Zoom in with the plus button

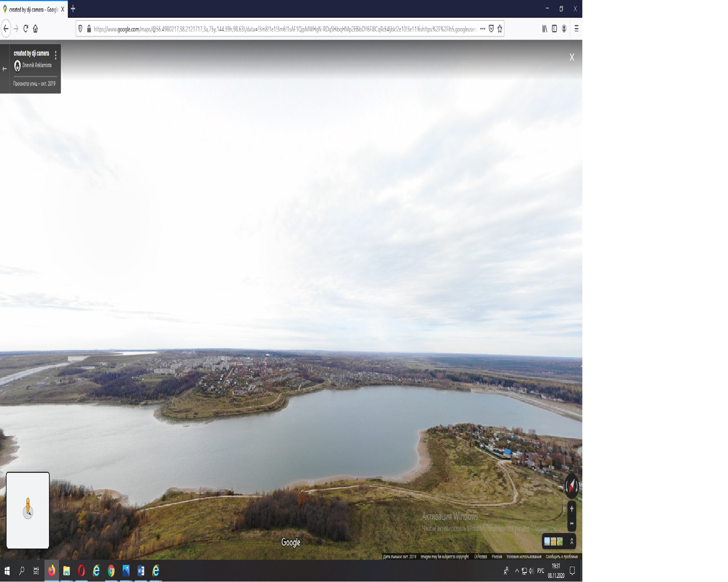point(571,509)
